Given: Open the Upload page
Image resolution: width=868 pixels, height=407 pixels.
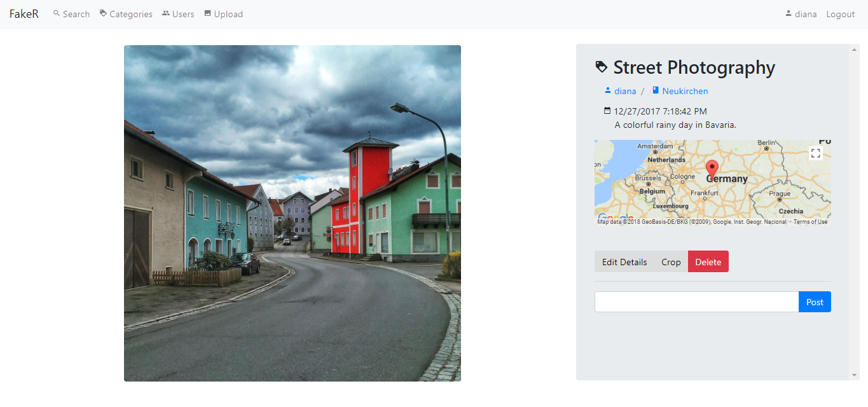Looking at the screenshot, I should 223,14.
